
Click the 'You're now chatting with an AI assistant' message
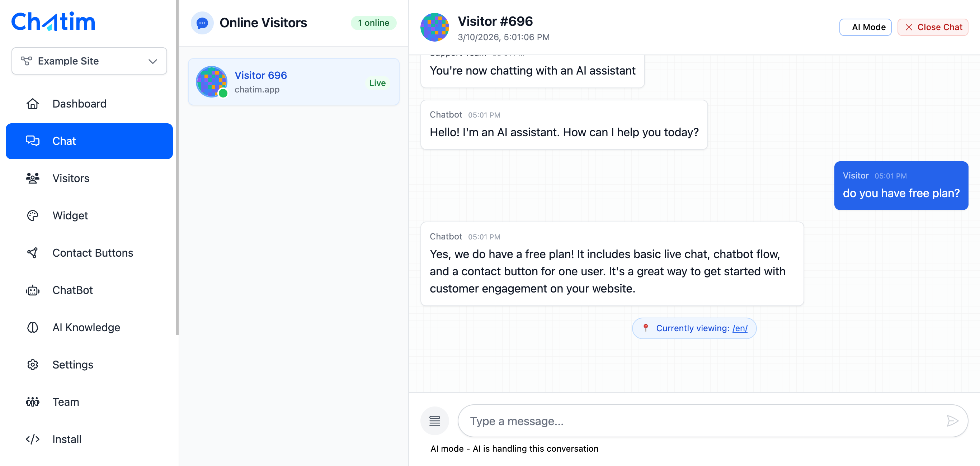coord(532,71)
